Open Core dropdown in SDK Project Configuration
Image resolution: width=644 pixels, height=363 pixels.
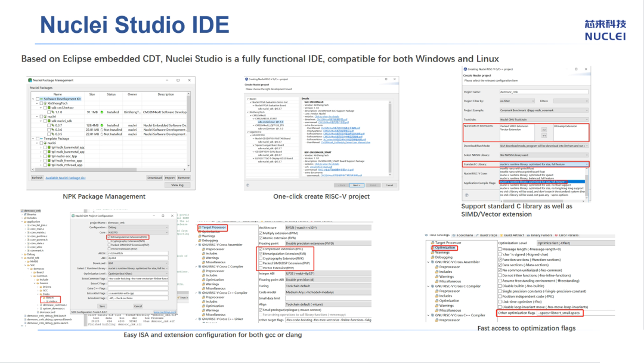coord(138,233)
